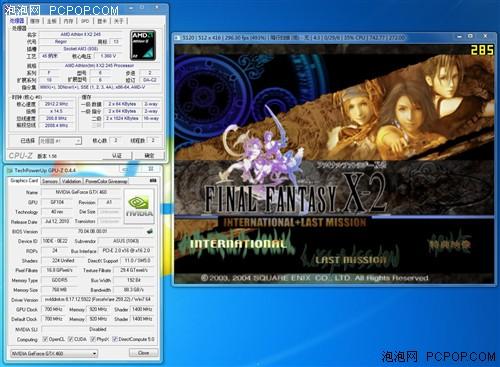This screenshot has height=367, width=500.
Task: Minimize the emulator game window
Action: point(460,36)
